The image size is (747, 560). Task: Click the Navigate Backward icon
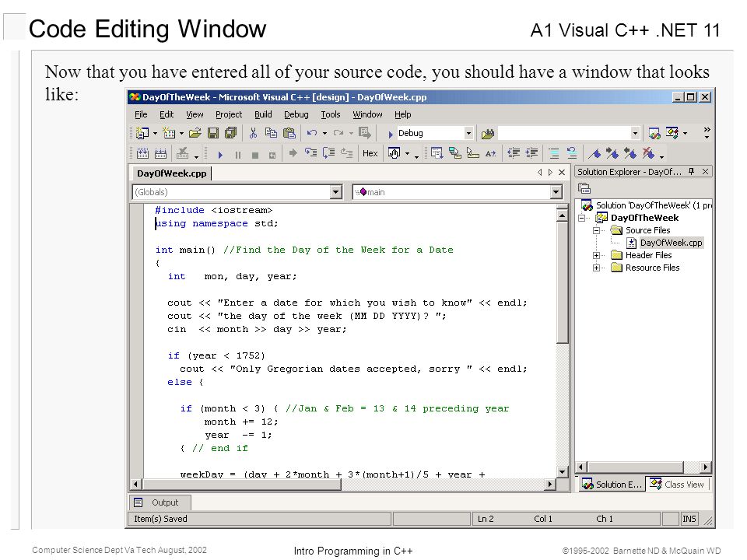[x=364, y=133]
